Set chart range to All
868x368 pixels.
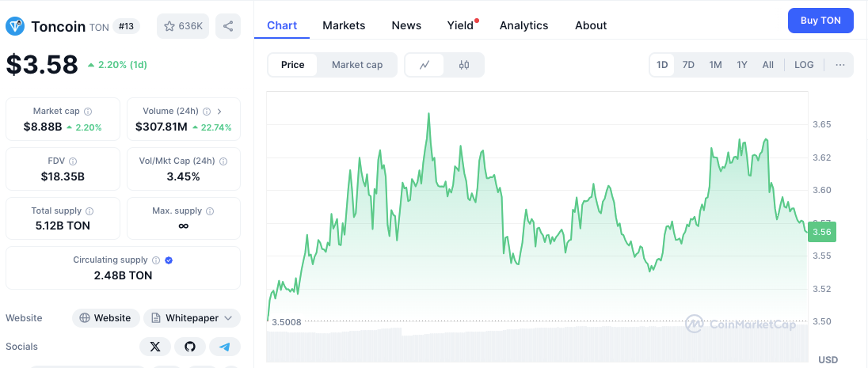767,65
